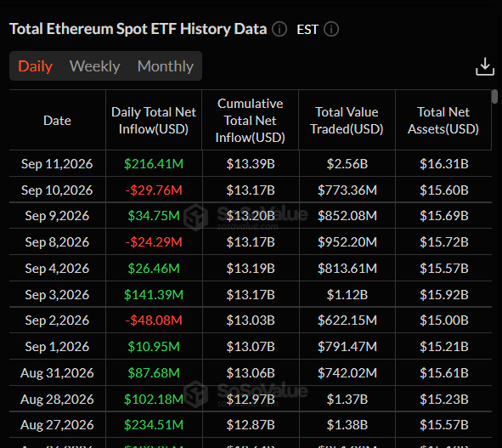Click the table's vertical scrollbar thumb
Screen dimensions: 502x448
tap(495, 96)
